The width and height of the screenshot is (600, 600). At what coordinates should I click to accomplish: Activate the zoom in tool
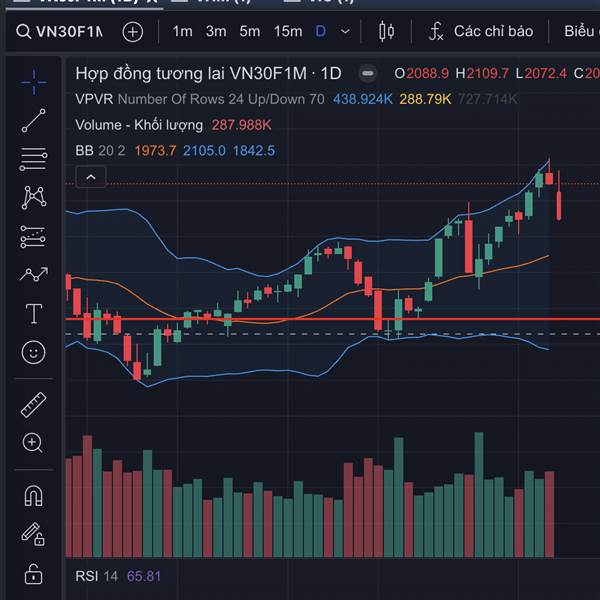(33, 443)
